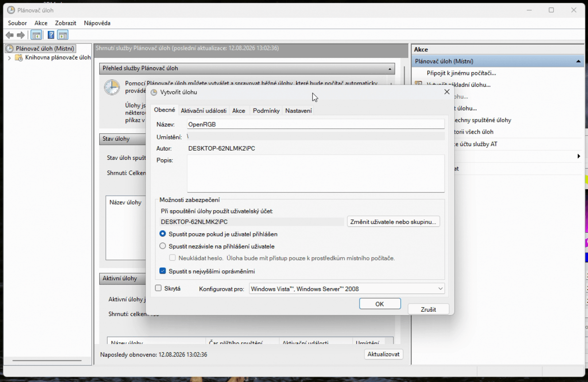Image resolution: width=588 pixels, height=382 pixels.
Task: Click the Back arrow in the toolbar
Action: 10,35
